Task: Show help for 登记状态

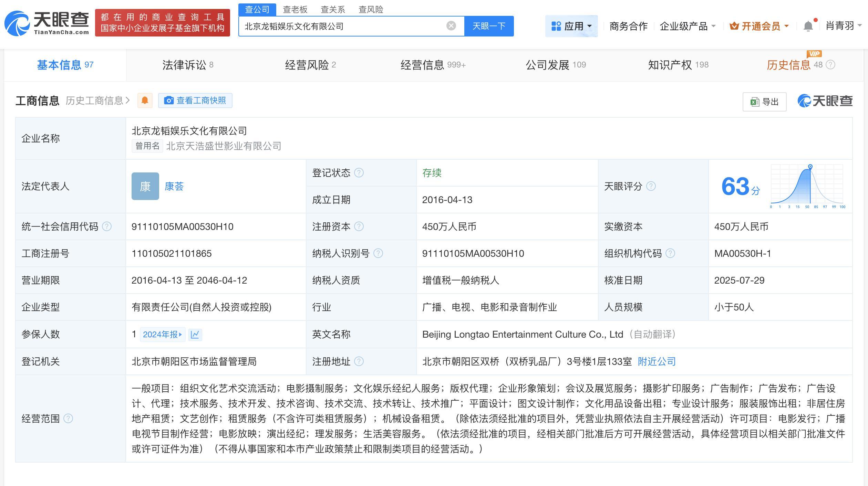Action: click(359, 173)
